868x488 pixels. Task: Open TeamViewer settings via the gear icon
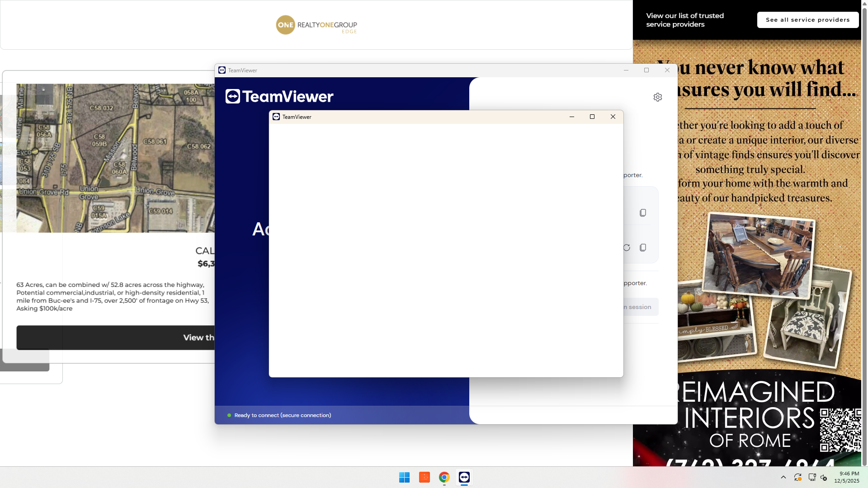click(658, 97)
